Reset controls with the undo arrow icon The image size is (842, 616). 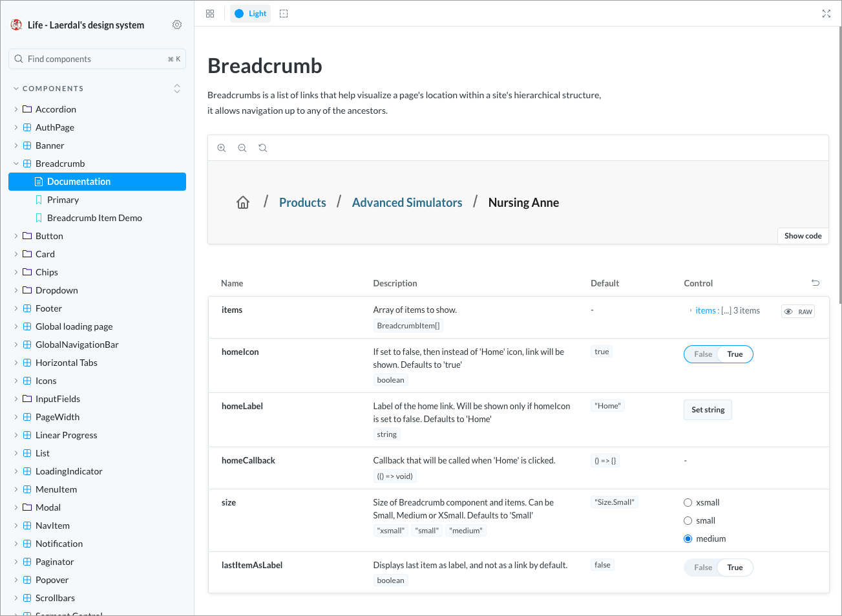pyautogui.click(x=816, y=283)
